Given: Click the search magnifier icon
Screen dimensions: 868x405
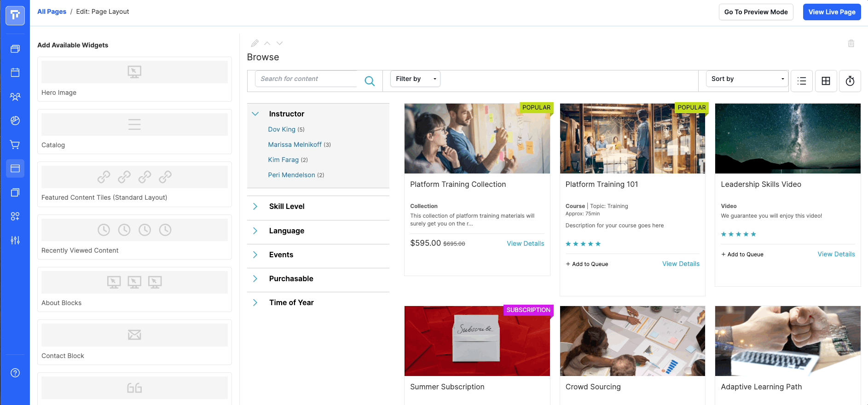Looking at the screenshot, I should pyautogui.click(x=369, y=81).
